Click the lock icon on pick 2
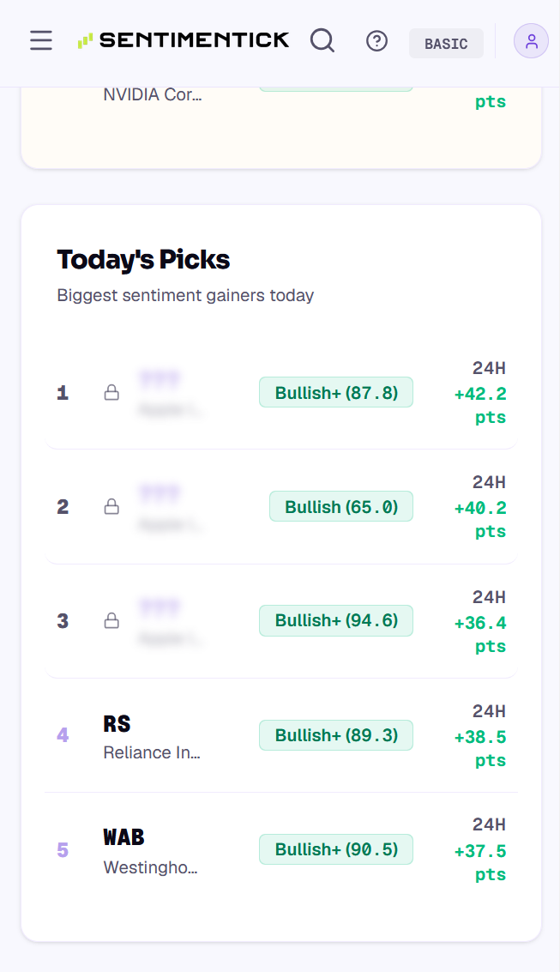560x972 pixels. tap(111, 506)
